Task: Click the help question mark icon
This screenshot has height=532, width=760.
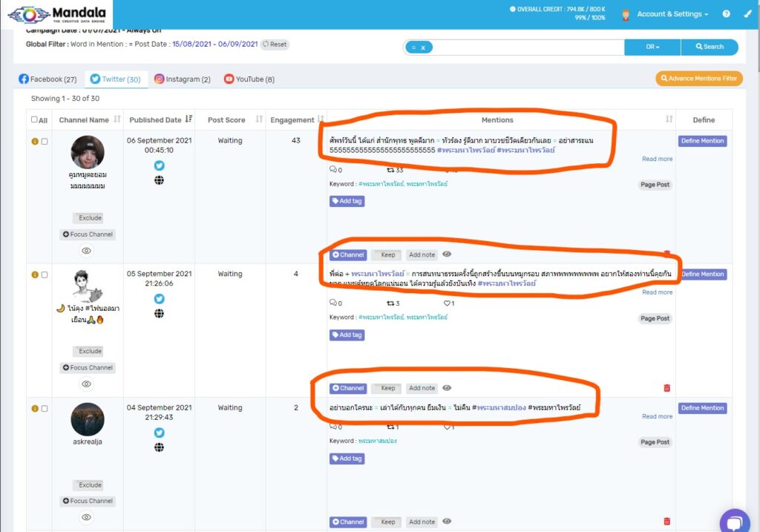Action: click(x=726, y=14)
